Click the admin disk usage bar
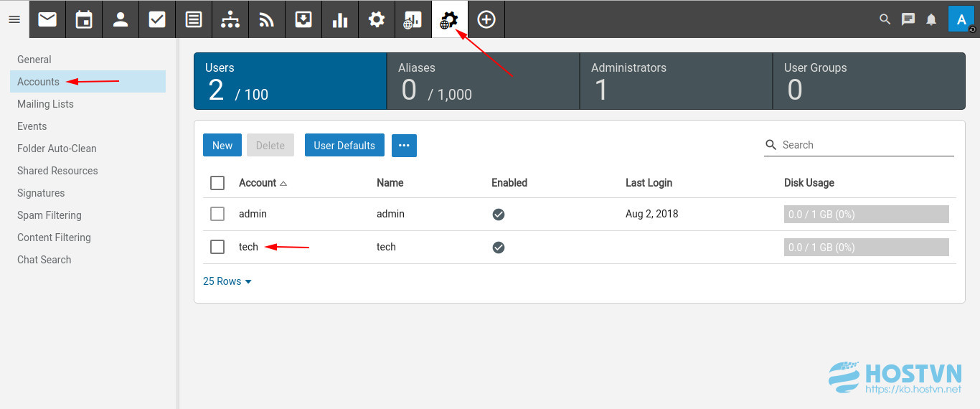The height and width of the screenshot is (409, 980). 867,214
